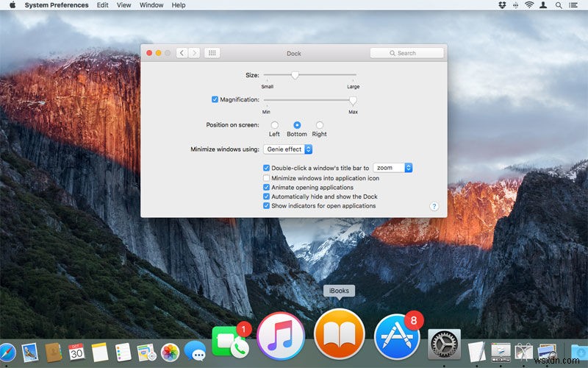The image size is (588, 368).
Task: Click the Magnification slider handle at Max
Action: click(353, 100)
